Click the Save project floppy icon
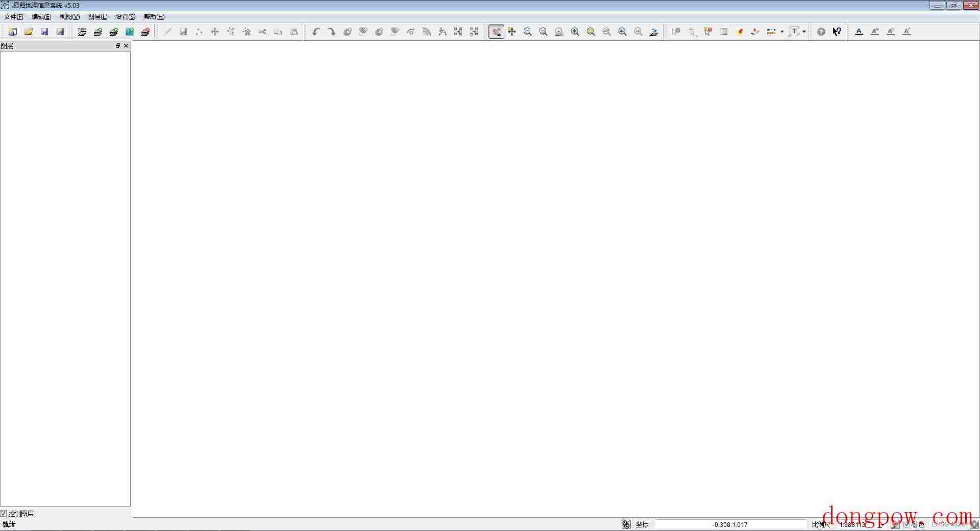Viewport: 980px width, 531px height. [44, 32]
